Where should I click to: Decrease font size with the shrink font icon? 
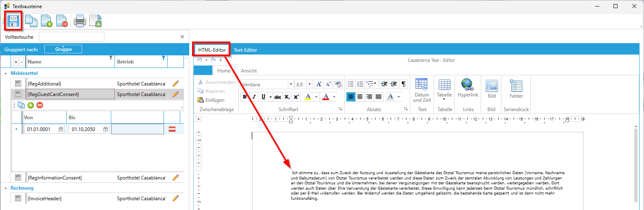pos(328,84)
